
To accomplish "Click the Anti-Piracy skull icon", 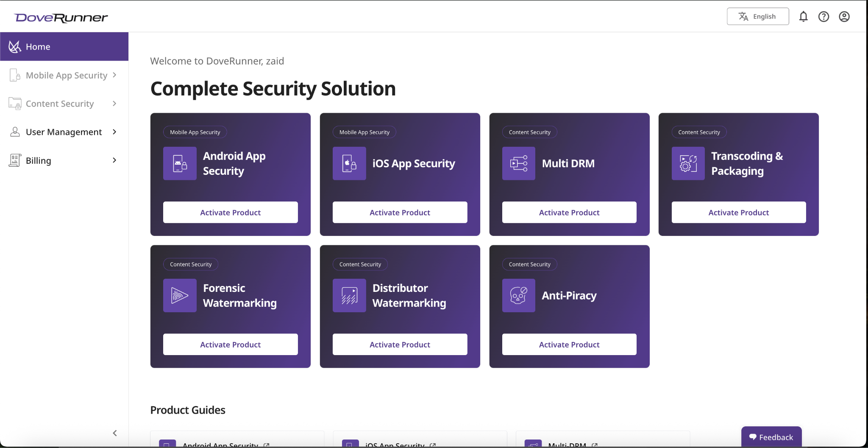I will coord(519,295).
